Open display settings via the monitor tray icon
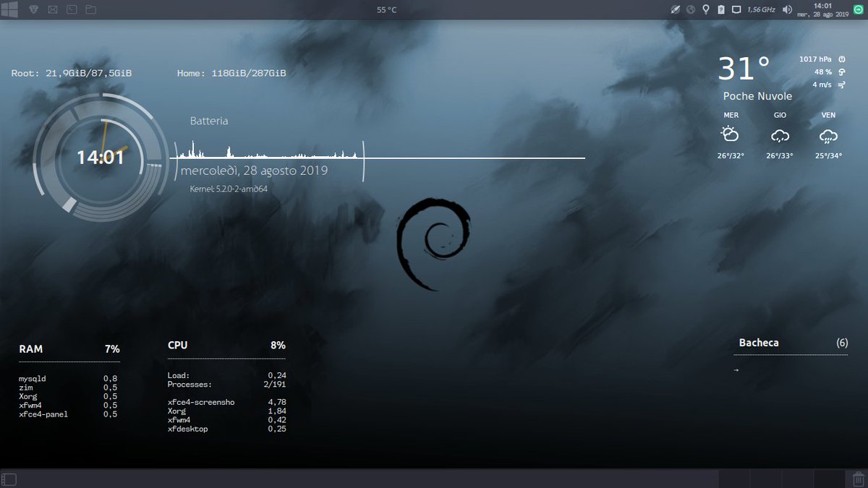 pyautogui.click(x=738, y=9)
